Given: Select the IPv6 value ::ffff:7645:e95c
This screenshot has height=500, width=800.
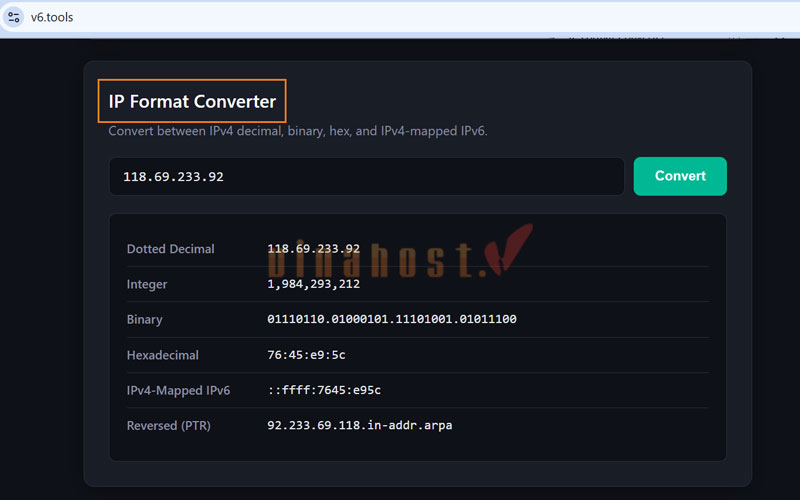Looking at the screenshot, I should click(x=324, y=390).
